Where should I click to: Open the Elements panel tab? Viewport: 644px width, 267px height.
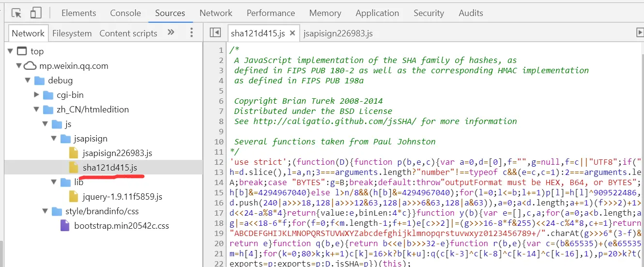[x=79, y=13]
